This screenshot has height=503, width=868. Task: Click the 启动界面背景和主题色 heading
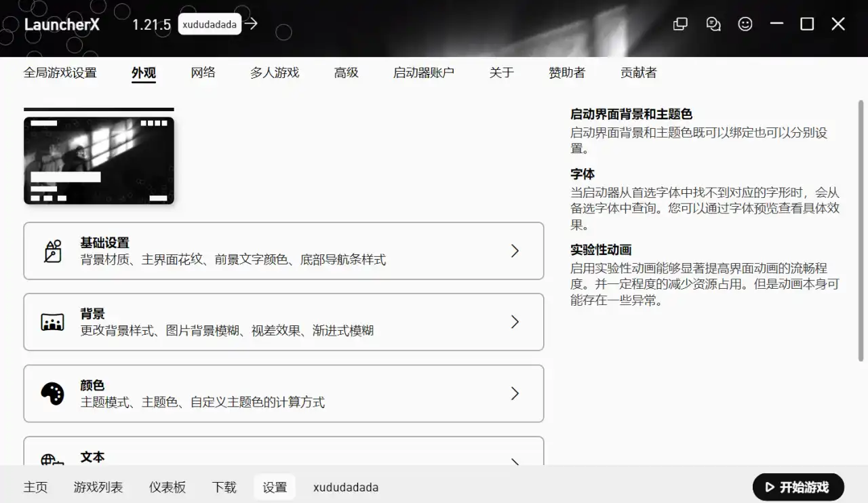tap(631, 114)
